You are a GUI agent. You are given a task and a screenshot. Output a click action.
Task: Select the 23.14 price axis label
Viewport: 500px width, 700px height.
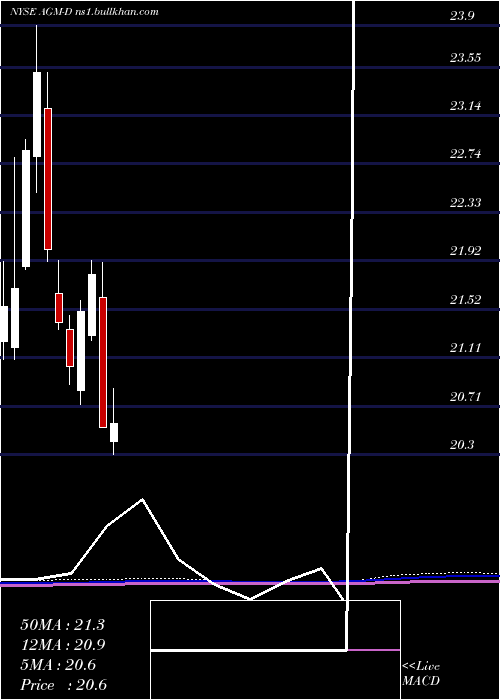tap(466, 106)
